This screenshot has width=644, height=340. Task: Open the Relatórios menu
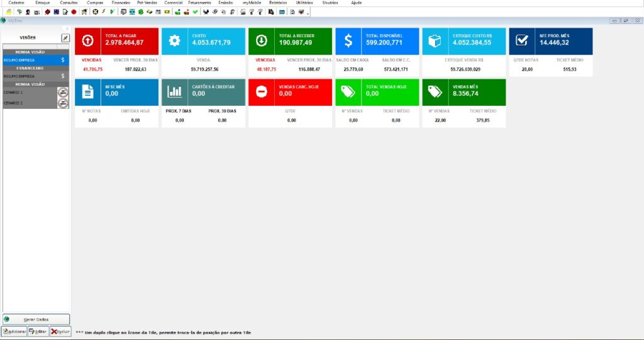tap(277, 3)
